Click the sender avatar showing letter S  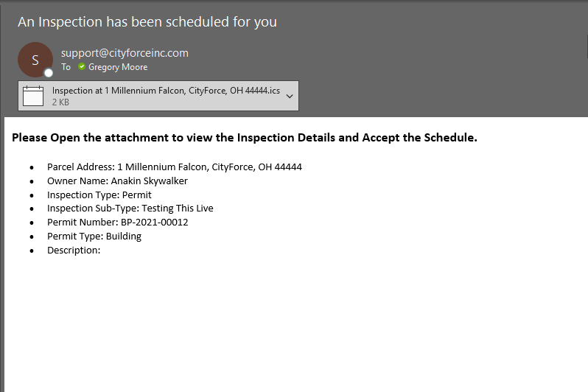35,60
